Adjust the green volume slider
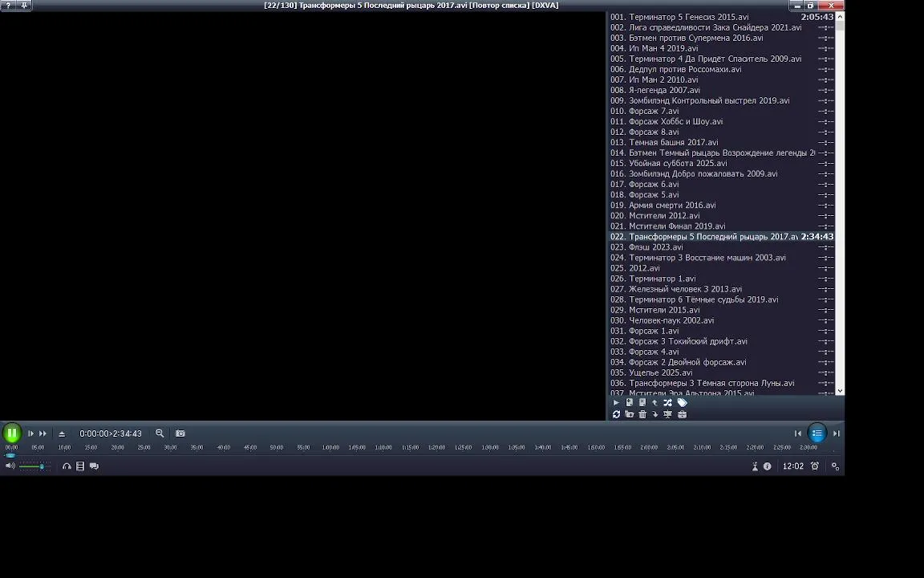 click(x=34, y=466)
